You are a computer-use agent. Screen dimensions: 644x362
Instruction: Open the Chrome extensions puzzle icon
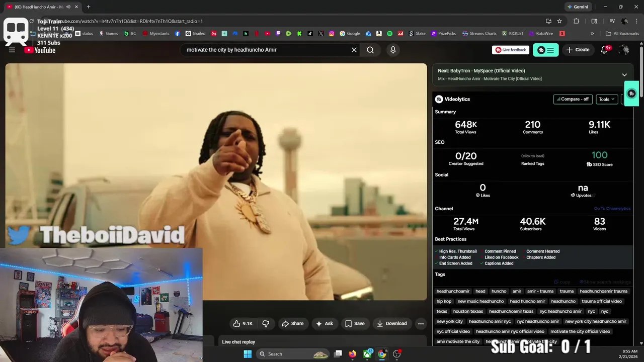(x=577, y=21)
